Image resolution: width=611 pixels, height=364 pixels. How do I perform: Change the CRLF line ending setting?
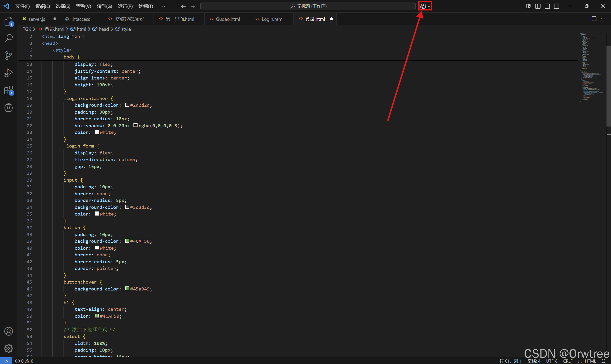pyautogui.click(x=568, y=361)
